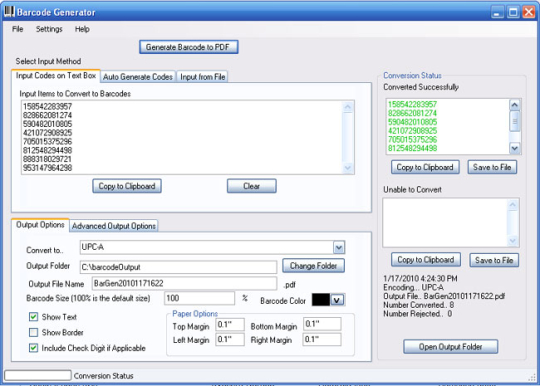Select green converted code 705015375296
The image size is (540, 386).
[413, 139]
